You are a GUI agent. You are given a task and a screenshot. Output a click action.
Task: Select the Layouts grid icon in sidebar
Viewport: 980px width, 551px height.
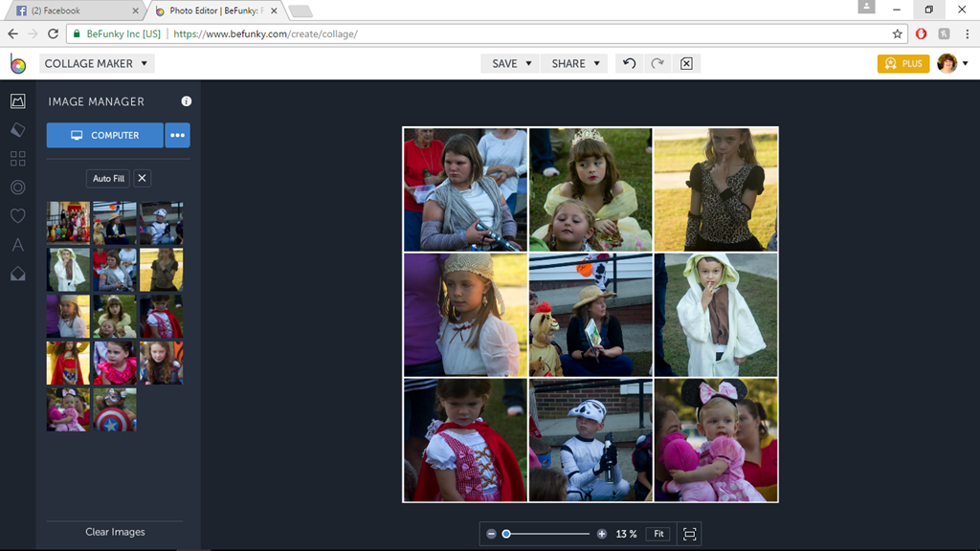(x=17, y=159)
